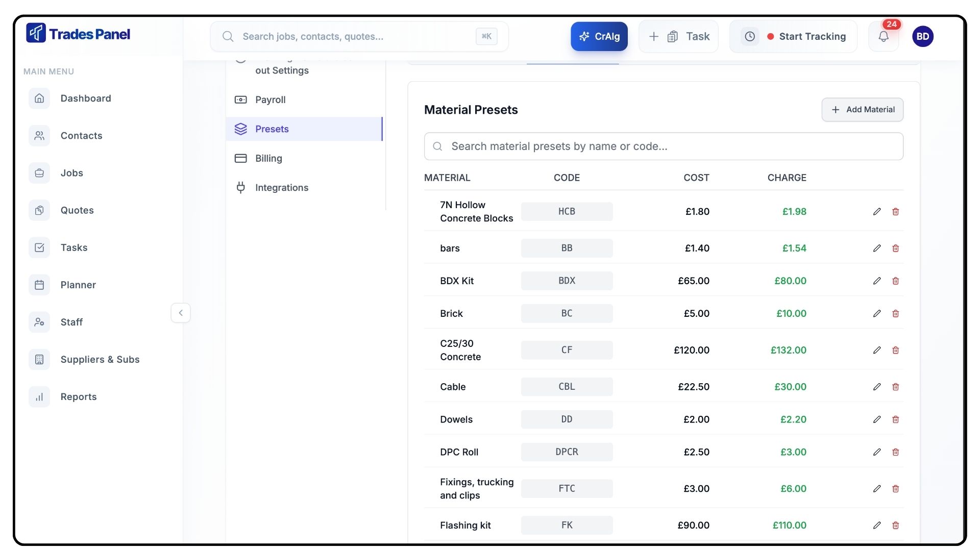Click the clock icon beside Start Tracking
This screenshot has height=551, width=980.
[750, 36]
